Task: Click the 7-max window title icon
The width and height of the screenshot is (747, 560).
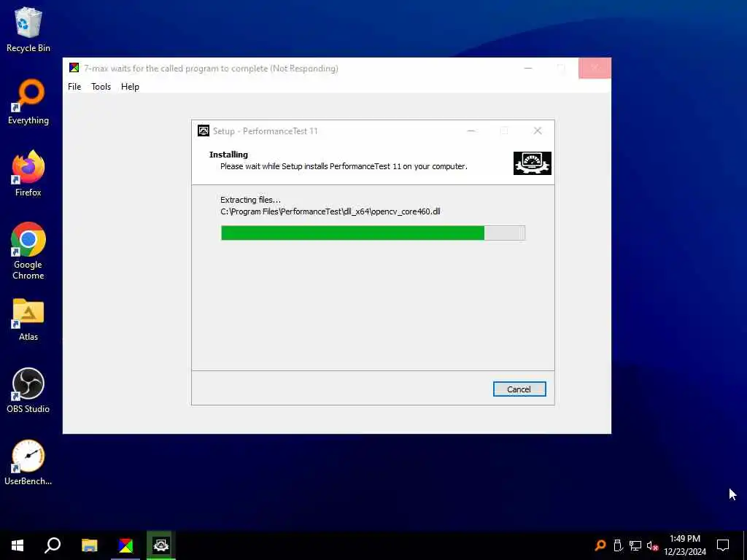Action: (x=74, y=68)
